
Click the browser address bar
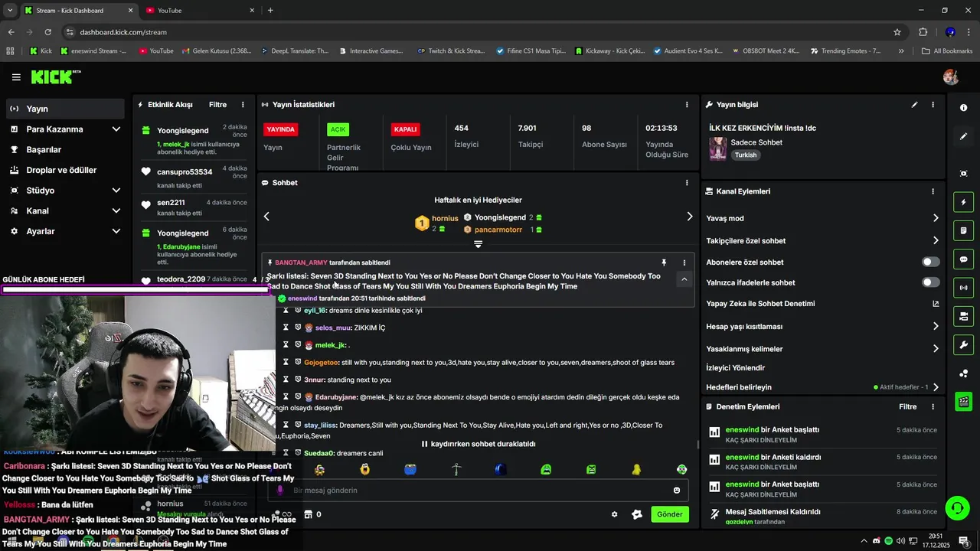tap(482, 32)
